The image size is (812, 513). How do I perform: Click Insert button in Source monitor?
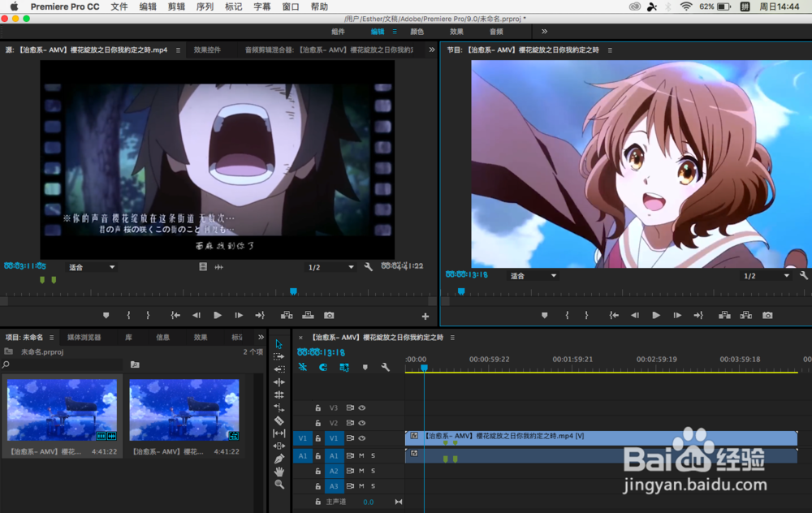point(287,315)
